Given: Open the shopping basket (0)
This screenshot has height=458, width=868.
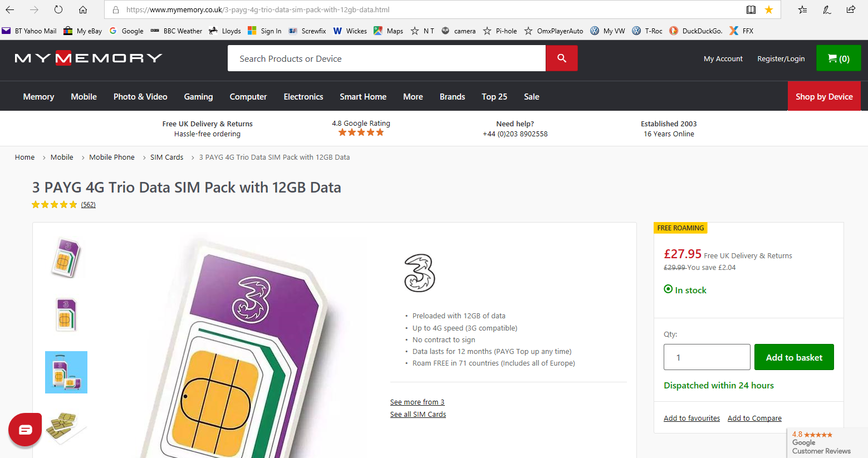Looking at the screenshot, I should 838,58.
